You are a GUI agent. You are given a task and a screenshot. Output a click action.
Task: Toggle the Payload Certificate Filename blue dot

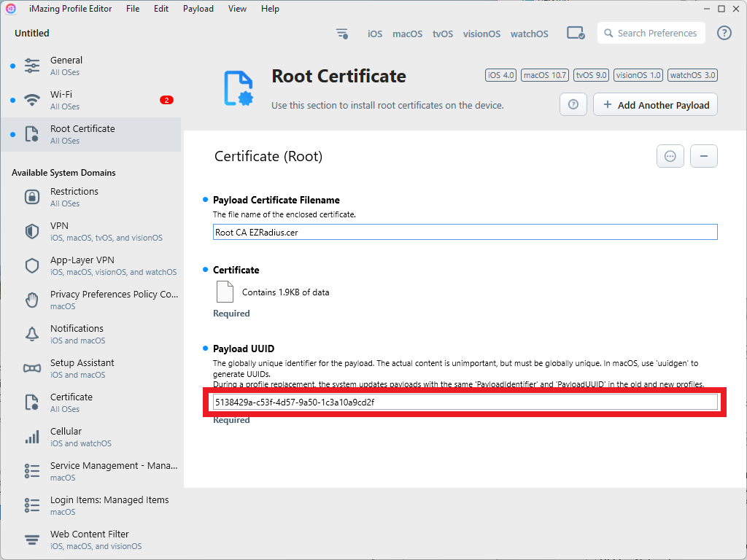click(205, 200)
